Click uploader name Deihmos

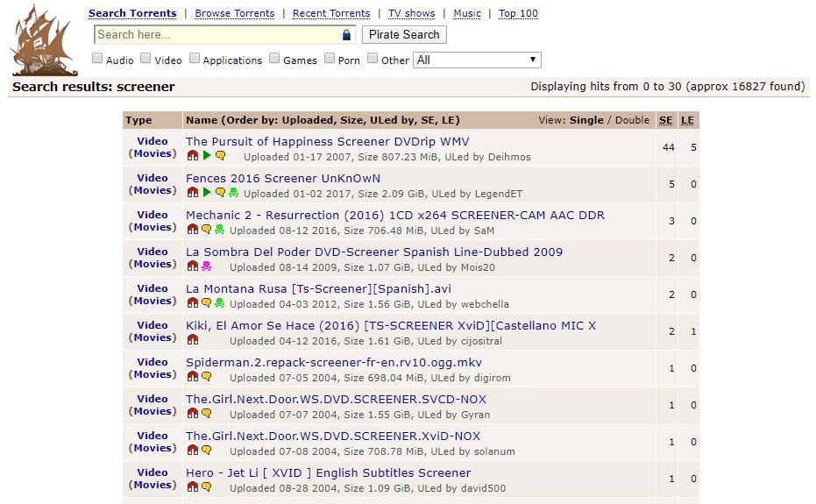pyautogui.click(x=509, y=157)
